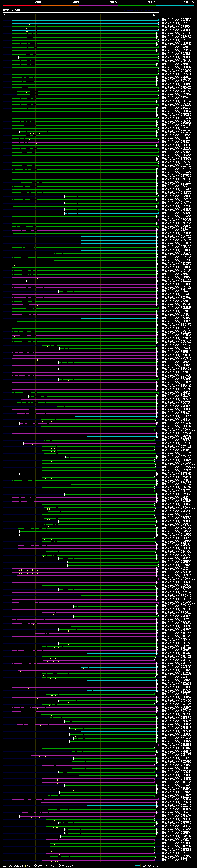The width and height of the screenshot is (197, 868).
Task: Select the UniRef100_P93705 label
Action: (x=177, y=704)
